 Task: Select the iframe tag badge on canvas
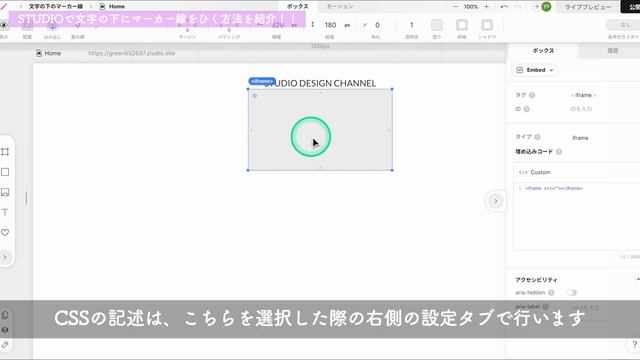click(262, 81)
